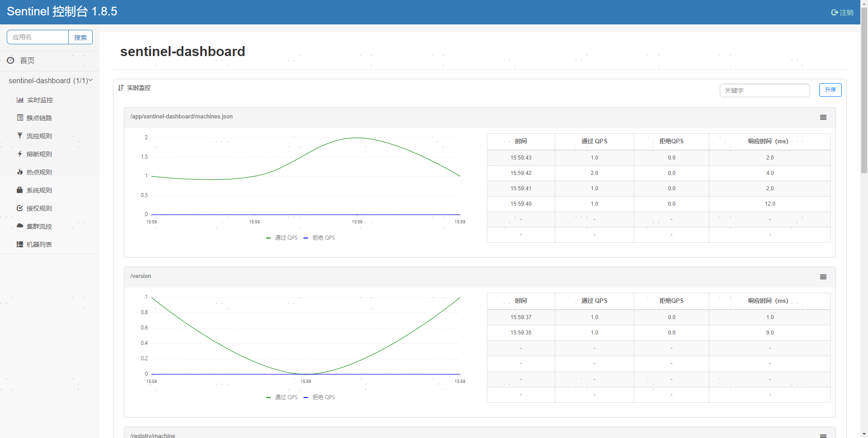This screenshot has width=868, height=438.
Task: Click the lock icon for 系统规则
Action: tap(20, 190)
